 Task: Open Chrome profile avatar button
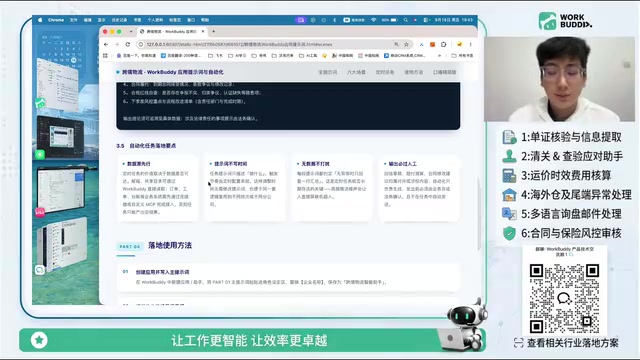point(459,44)
